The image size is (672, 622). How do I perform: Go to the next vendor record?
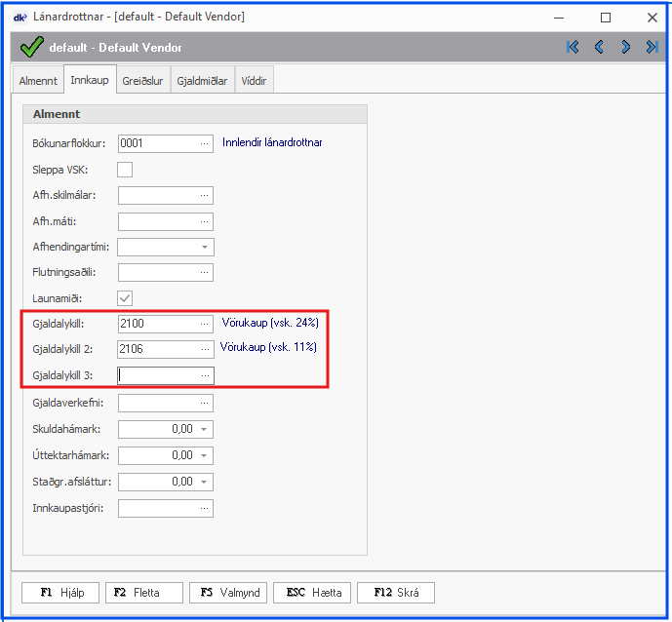[x=625, y=47]
